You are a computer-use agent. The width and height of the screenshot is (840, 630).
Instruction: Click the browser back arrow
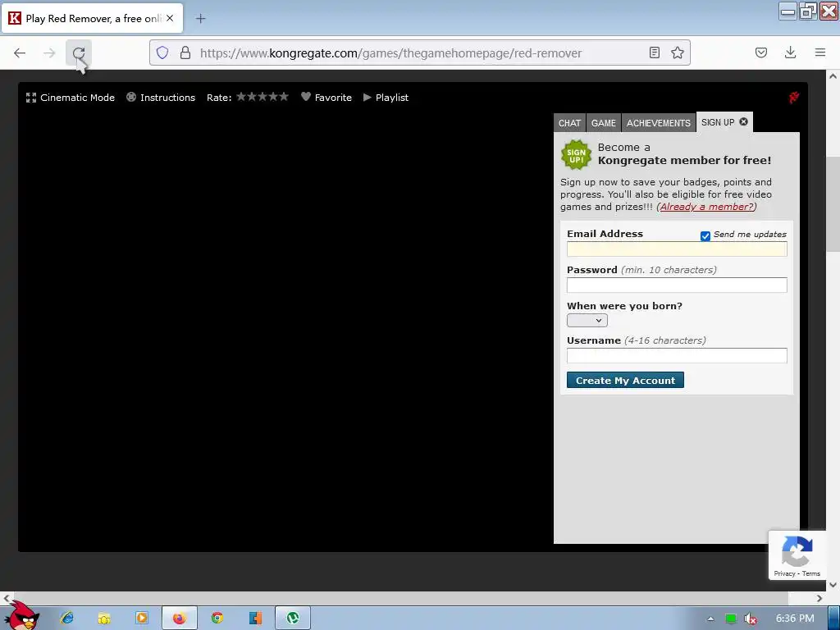pyautogui.click(x=20, y=52)
